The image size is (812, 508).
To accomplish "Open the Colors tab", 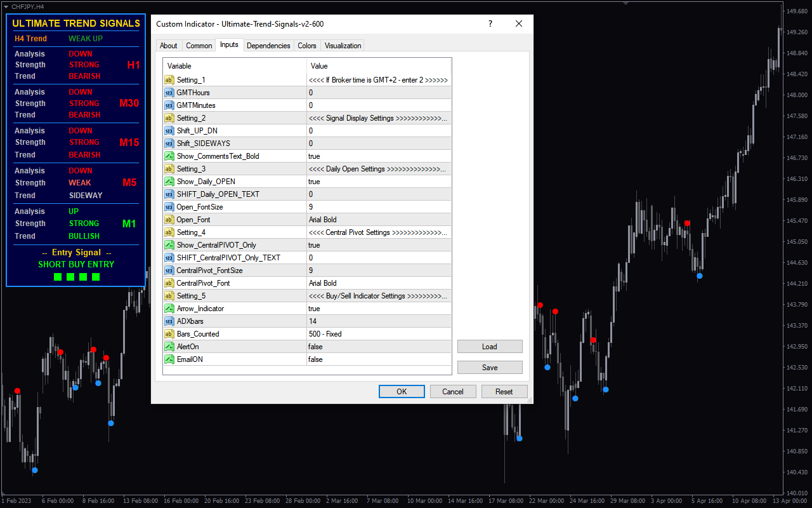I will 307,46.
